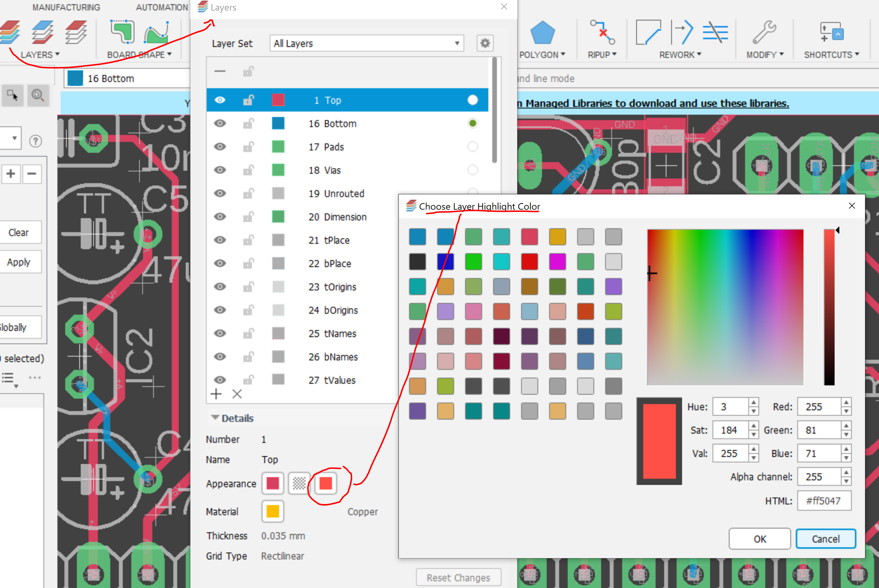Set 1 Top as the active layer radio button
This screenshot has height=588, width=879.
[473, 100]
